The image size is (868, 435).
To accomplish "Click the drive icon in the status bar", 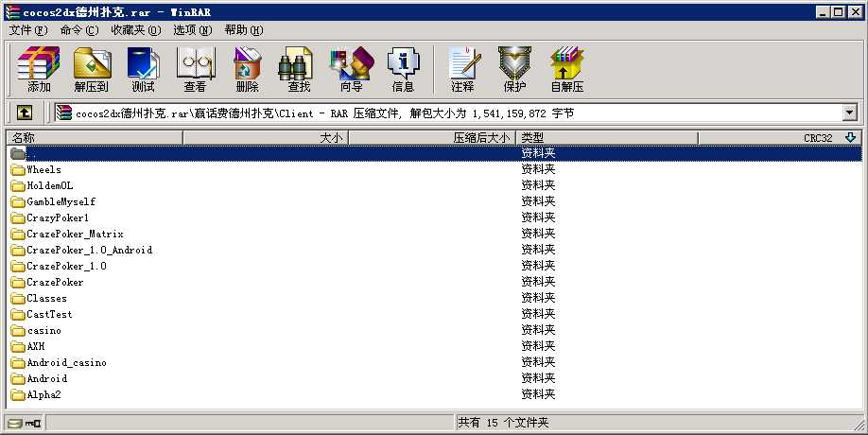I will click(x=15, y=424).
